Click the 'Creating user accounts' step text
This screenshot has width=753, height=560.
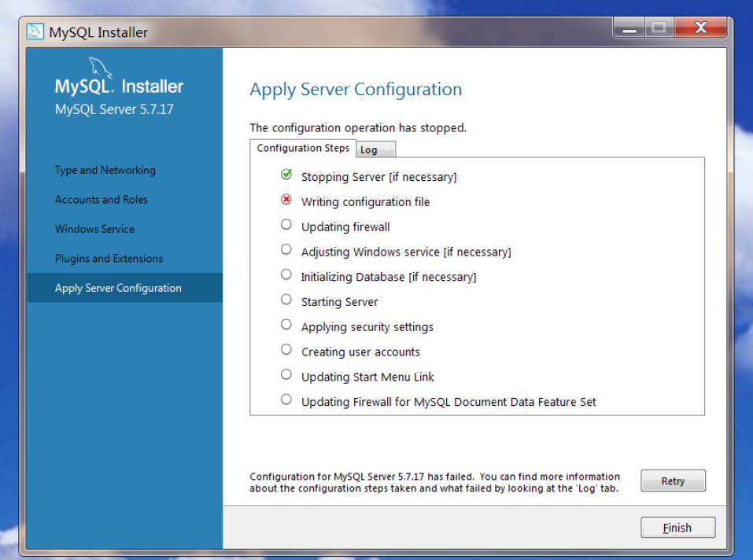[360, 352]
